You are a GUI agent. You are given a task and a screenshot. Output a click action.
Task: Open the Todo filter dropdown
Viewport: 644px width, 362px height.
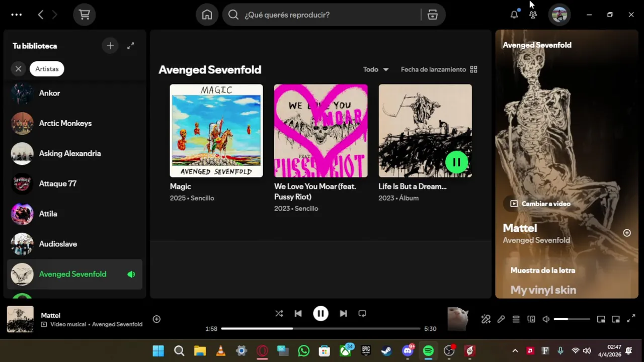coord(376,69)
